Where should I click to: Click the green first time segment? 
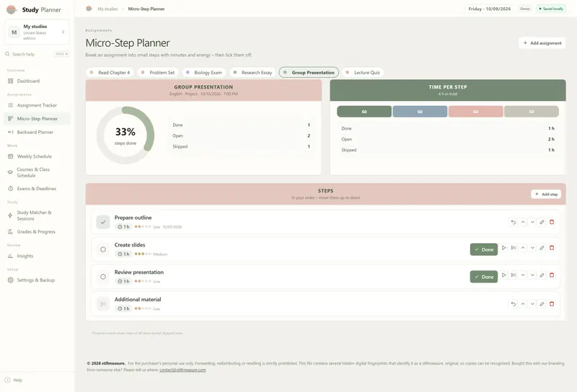click(364, 112)
